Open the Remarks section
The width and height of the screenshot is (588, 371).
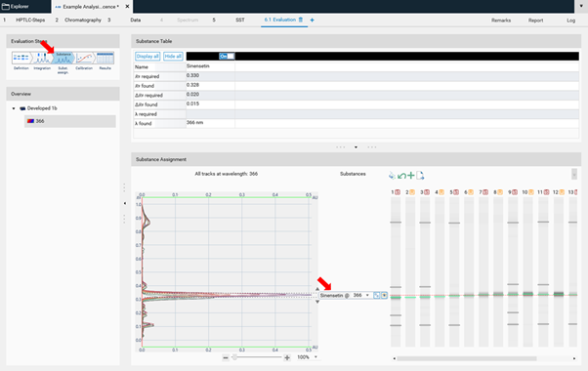click(x=501, y=21)
